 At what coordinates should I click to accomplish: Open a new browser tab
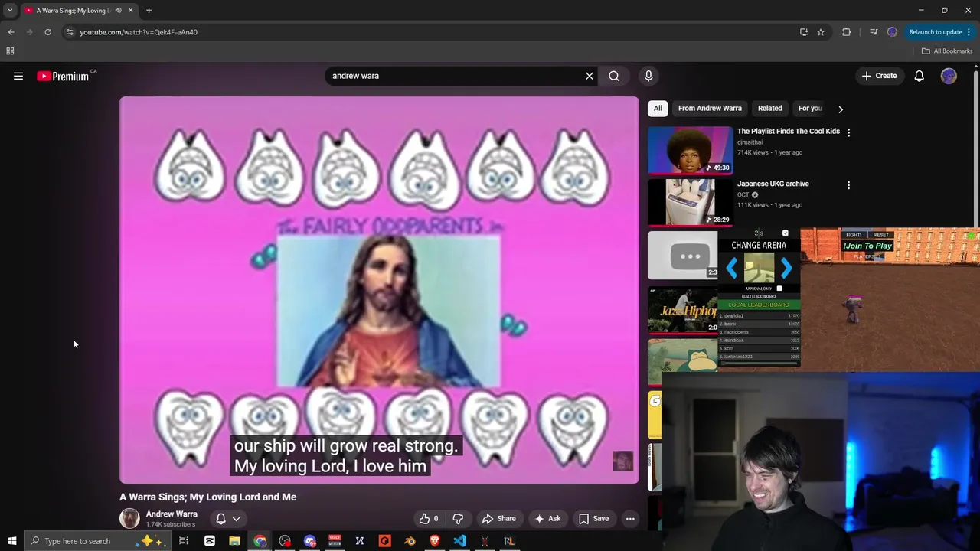point(149,11)
